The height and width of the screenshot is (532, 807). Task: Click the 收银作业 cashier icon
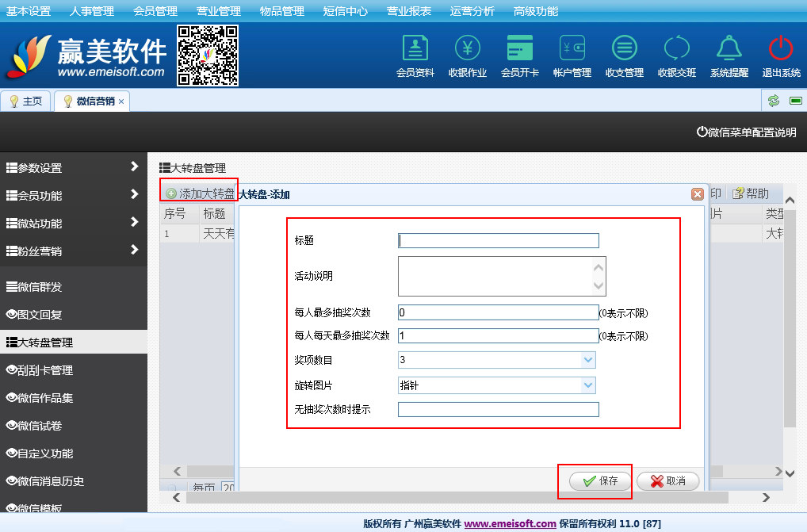467,49
